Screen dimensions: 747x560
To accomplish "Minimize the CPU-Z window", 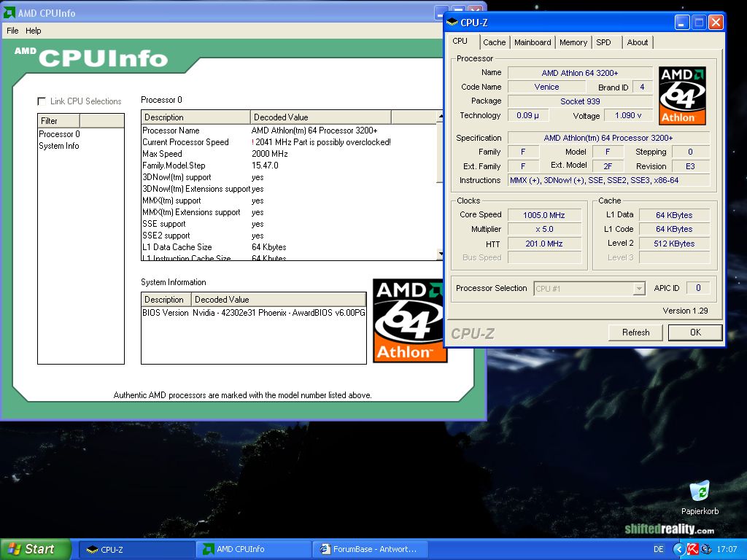I will point(682,23).
